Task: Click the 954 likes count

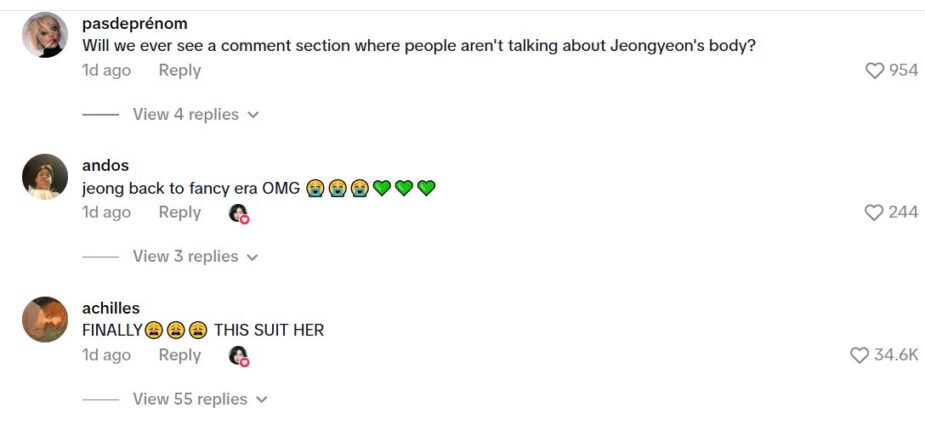Action: click(903, 71)
